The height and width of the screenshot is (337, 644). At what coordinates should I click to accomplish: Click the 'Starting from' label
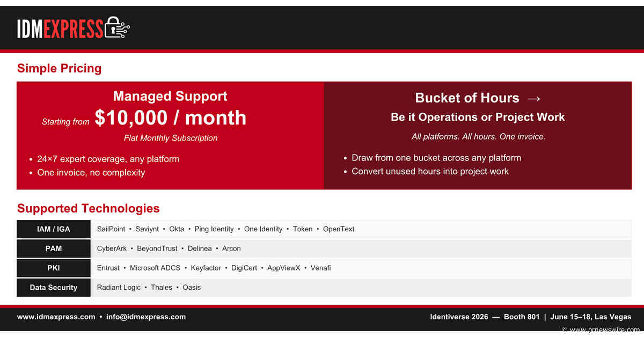coord(65,122)
